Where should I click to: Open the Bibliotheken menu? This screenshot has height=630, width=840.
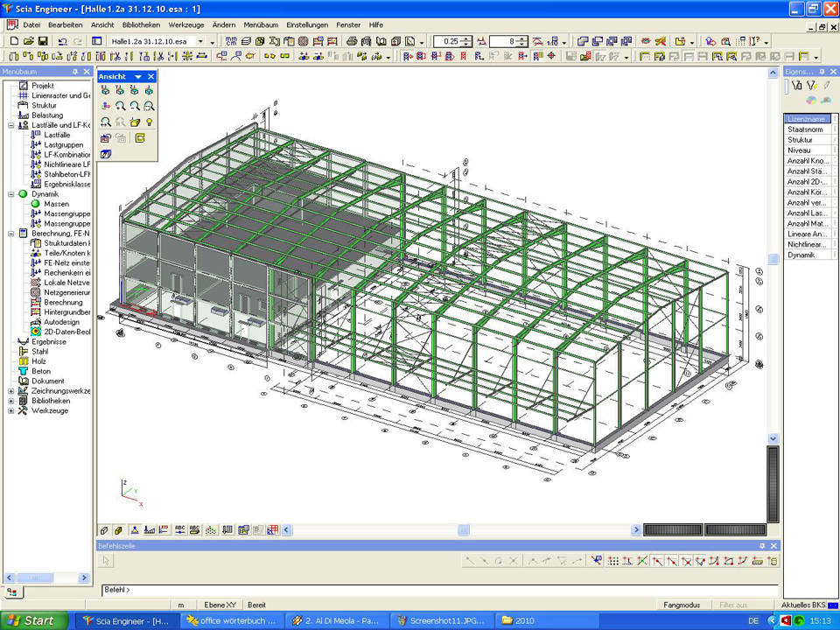[141, 24]
